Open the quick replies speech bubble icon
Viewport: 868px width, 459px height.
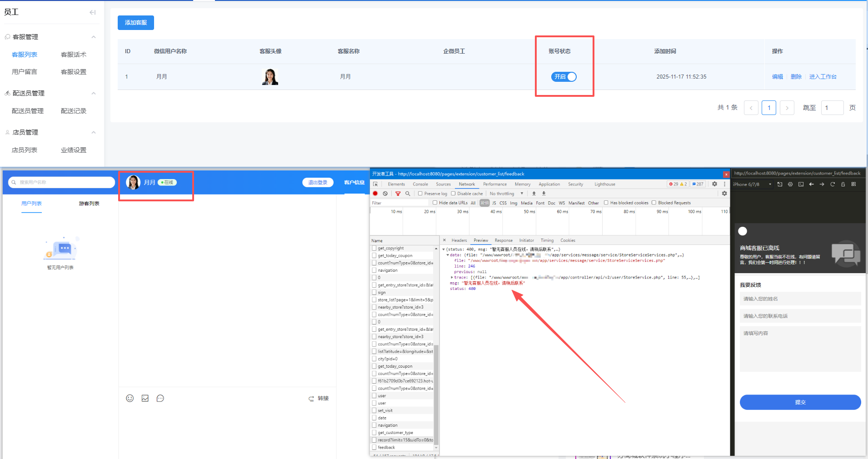160,399
